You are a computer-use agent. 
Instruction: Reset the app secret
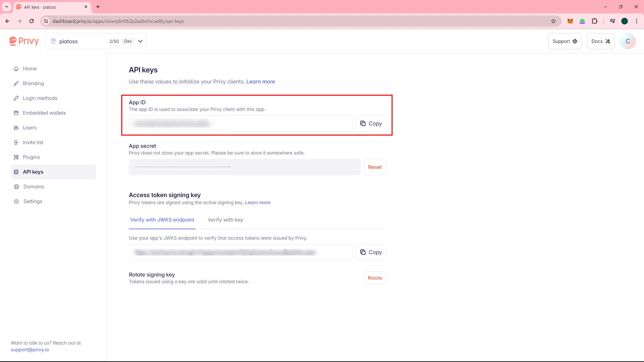pyautogui.click(x=375, y=167)
